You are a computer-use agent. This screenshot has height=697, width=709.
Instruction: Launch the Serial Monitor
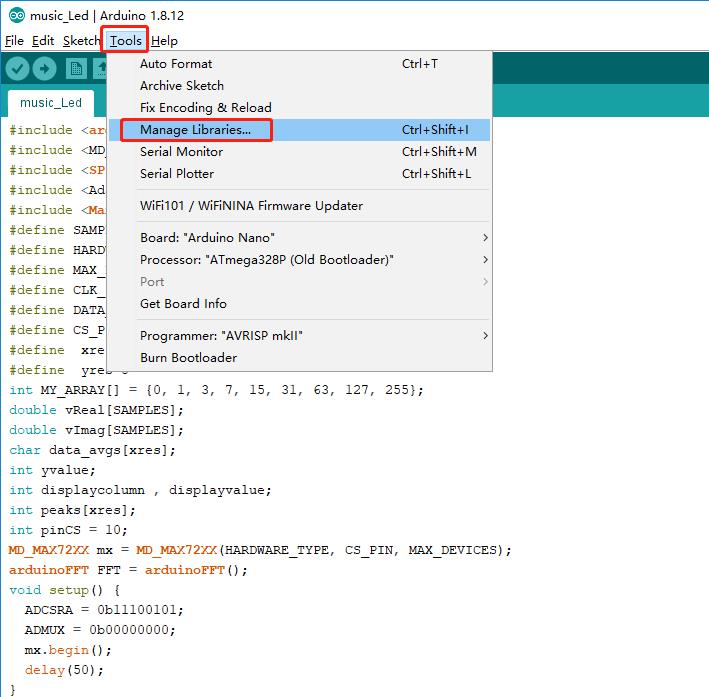(x=181, y=152)
